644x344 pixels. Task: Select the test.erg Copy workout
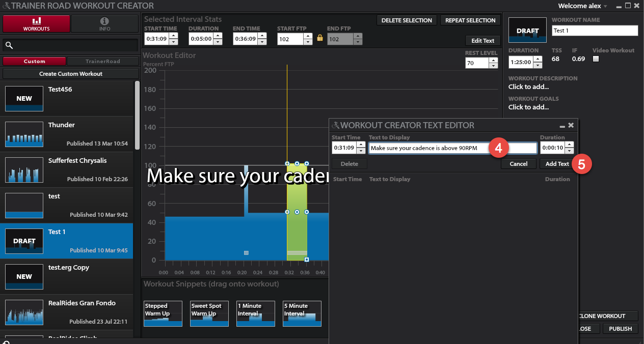coord(67,277)
